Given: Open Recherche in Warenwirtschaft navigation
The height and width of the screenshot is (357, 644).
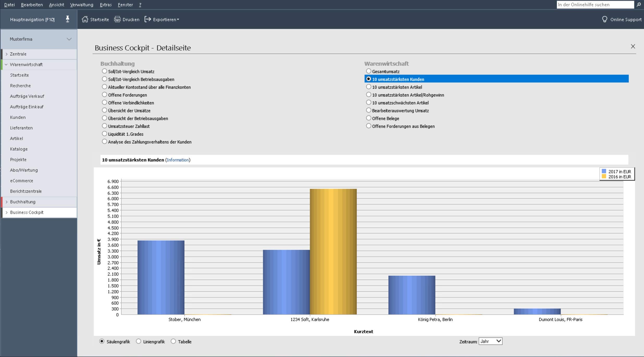Looking at the screenshot, I should point(20,86).
